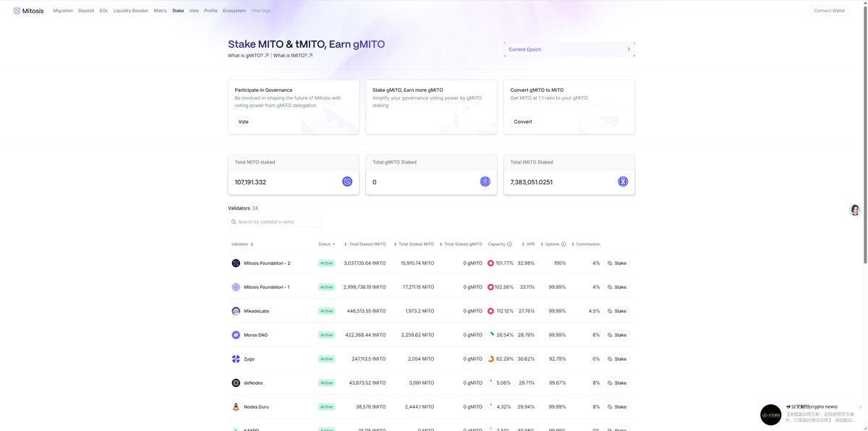Viewport: 868px width, 431px height.
Task: Stake with Zygo validator
Action: (617, 359)
